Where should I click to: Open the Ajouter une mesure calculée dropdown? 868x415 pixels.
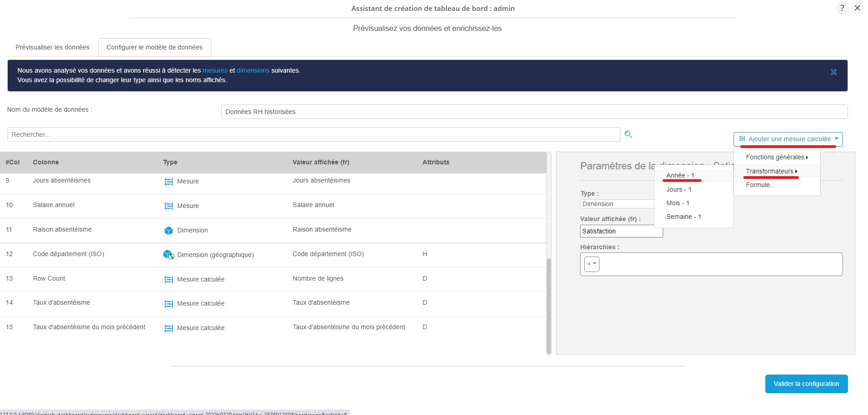(x=788, y=139)
